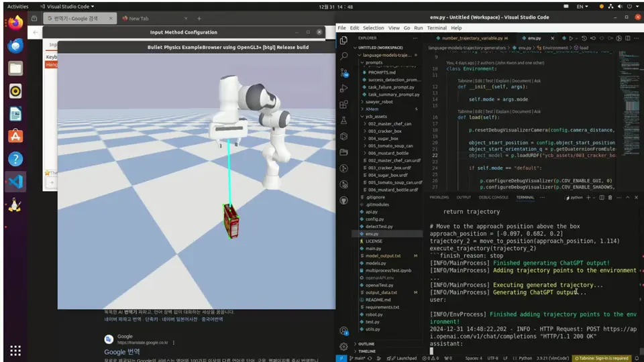Run the Python file with the play button

pyautogui.click(x=570, y=38)
